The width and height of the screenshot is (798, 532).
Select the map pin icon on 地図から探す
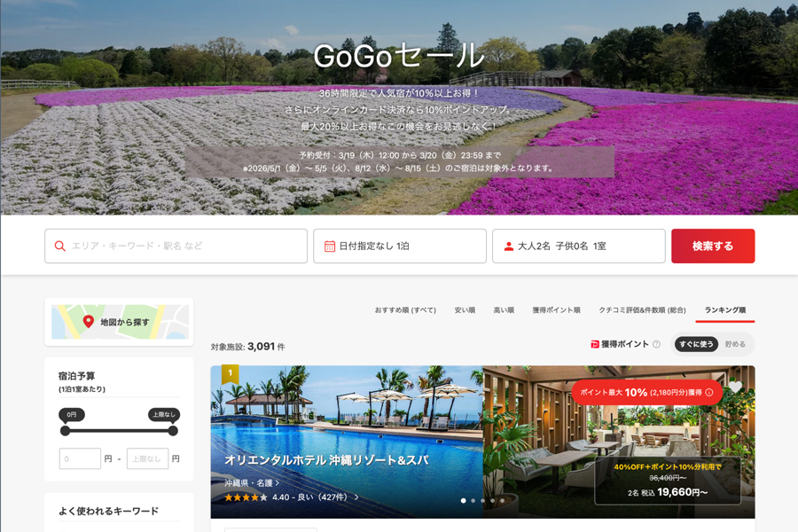point(89,322)
